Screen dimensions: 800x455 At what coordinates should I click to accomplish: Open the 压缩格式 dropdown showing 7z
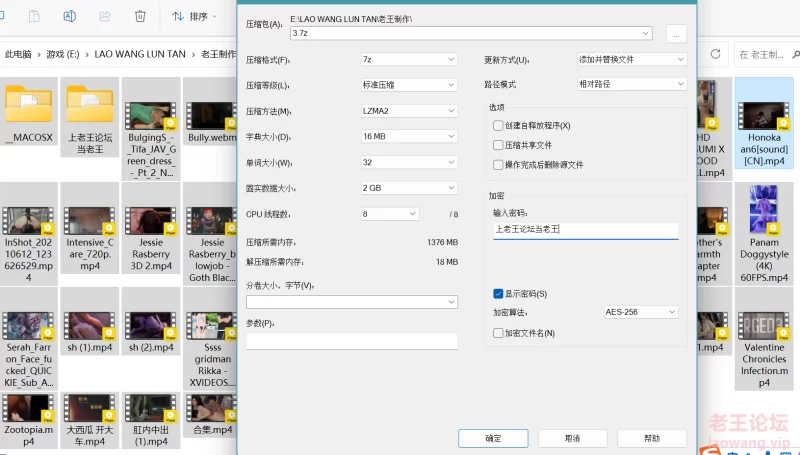[x=409, y=60]
